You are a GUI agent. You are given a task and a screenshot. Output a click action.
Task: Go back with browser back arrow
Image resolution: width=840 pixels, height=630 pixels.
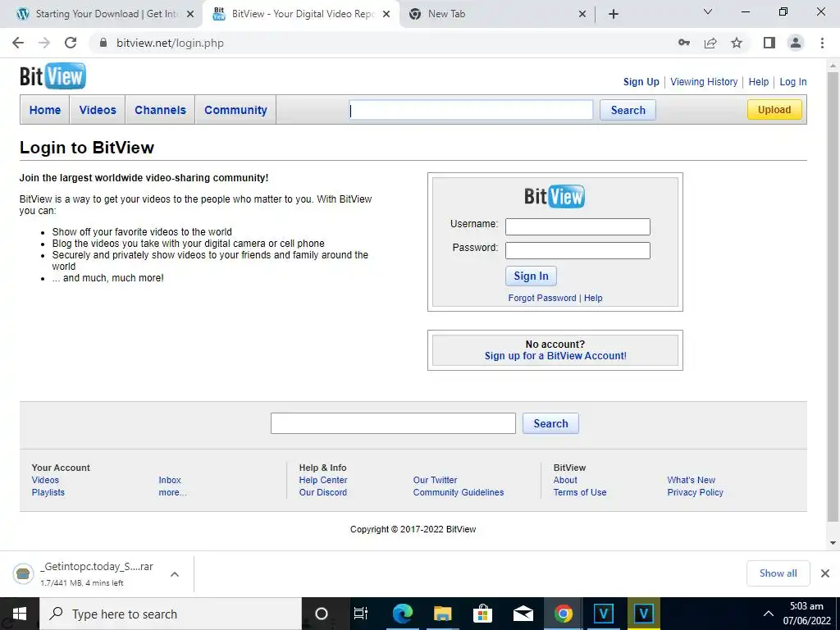(18, 43)
